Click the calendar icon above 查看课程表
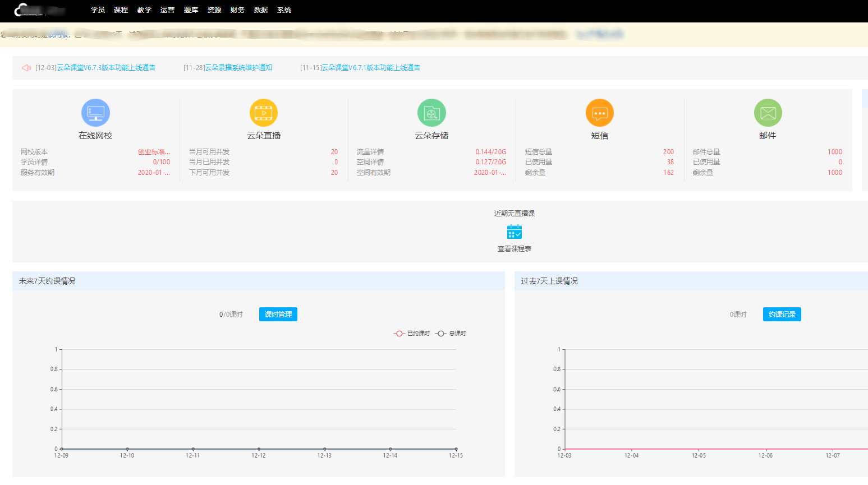 [514, 232]
